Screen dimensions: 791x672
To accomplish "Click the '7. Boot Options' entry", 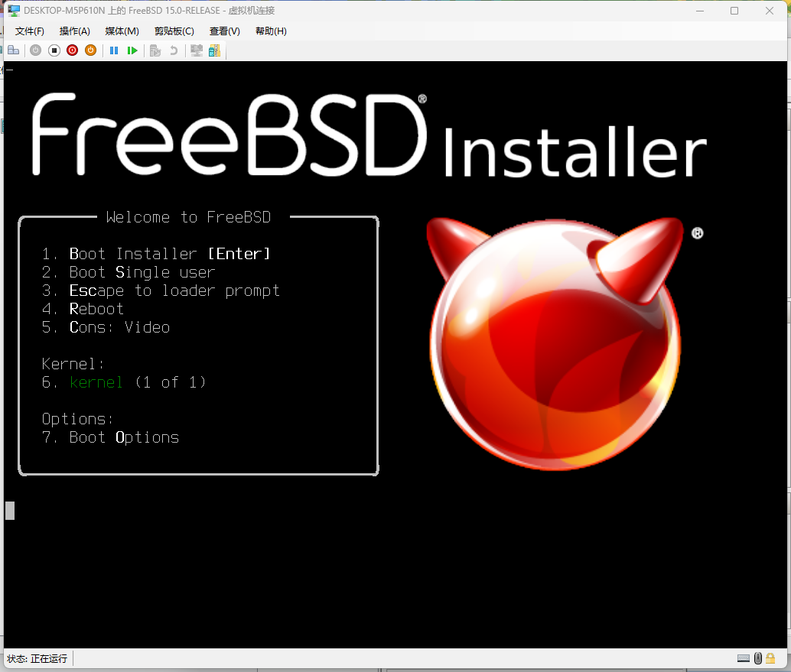I will (110, 437).
